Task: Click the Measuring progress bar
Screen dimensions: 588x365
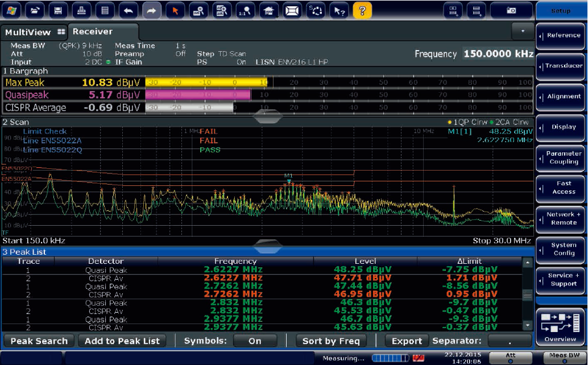Action: pyautogui.click(x=390, y=358)
